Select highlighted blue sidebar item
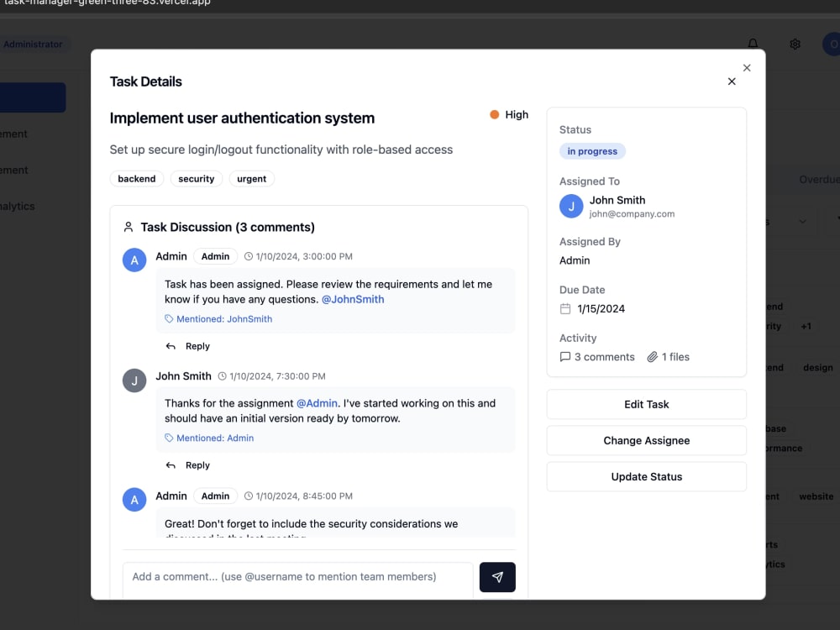Viewport: 840px width, 630px height. point(33,97)
